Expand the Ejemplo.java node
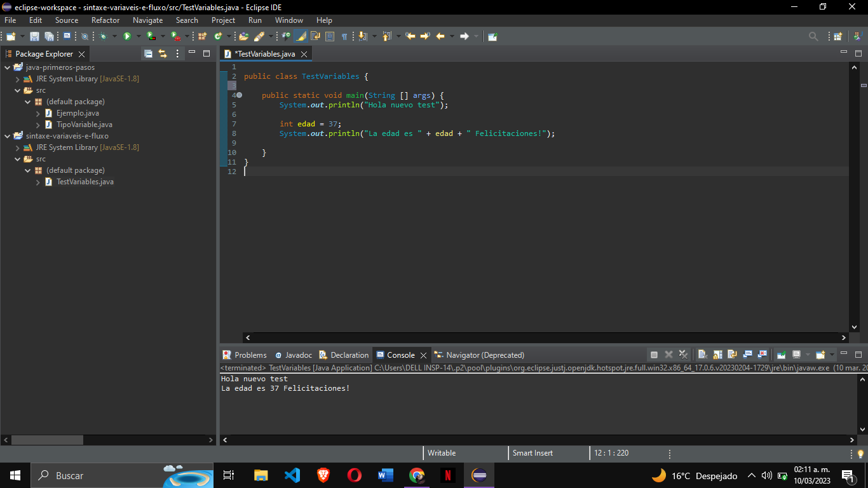Image resolution: width=868 pixels, height=488 pixels. [38, 113]
